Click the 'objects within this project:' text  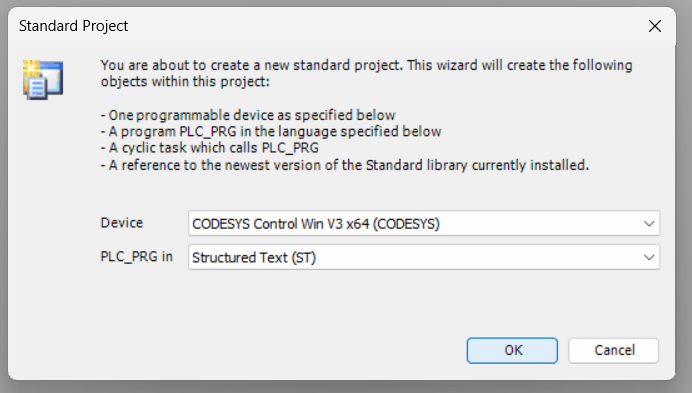185,82
